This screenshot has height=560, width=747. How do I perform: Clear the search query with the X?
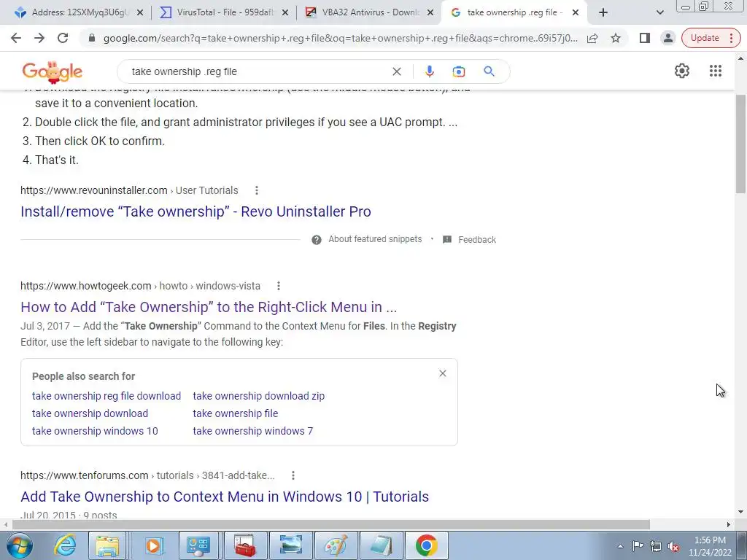point(396,71)
